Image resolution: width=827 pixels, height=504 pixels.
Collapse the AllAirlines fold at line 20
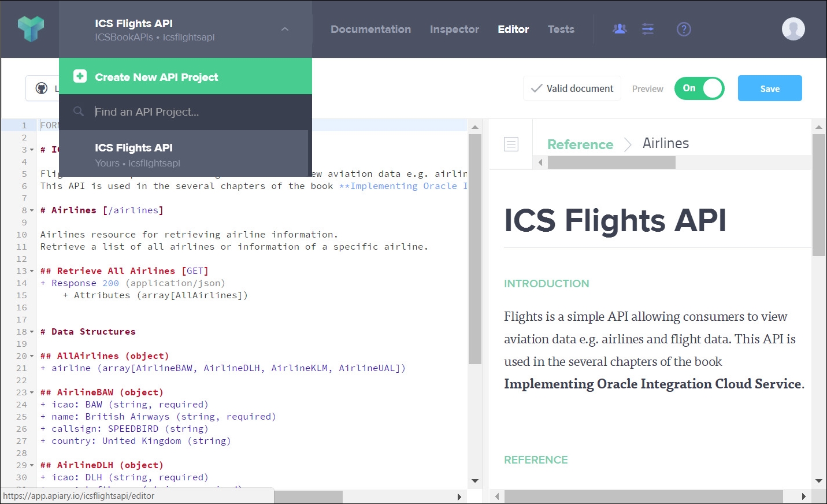(32, 357)
